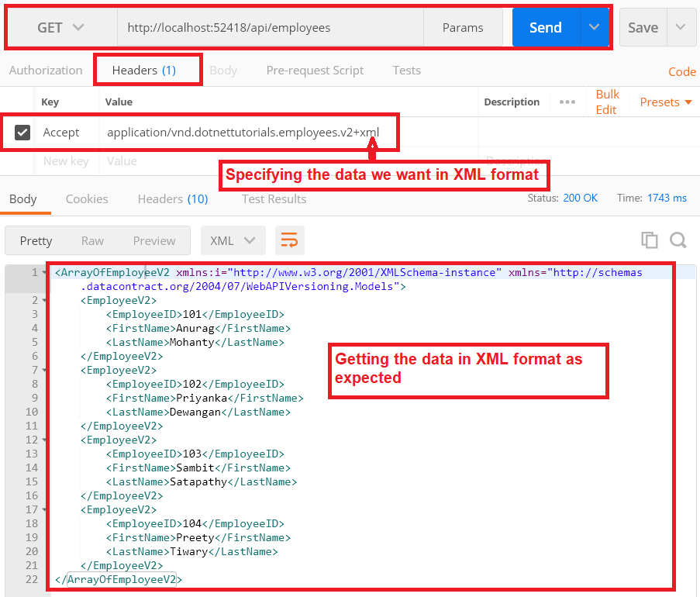
Task: Copy response to clipboard icon
Action: click(650, 240)
